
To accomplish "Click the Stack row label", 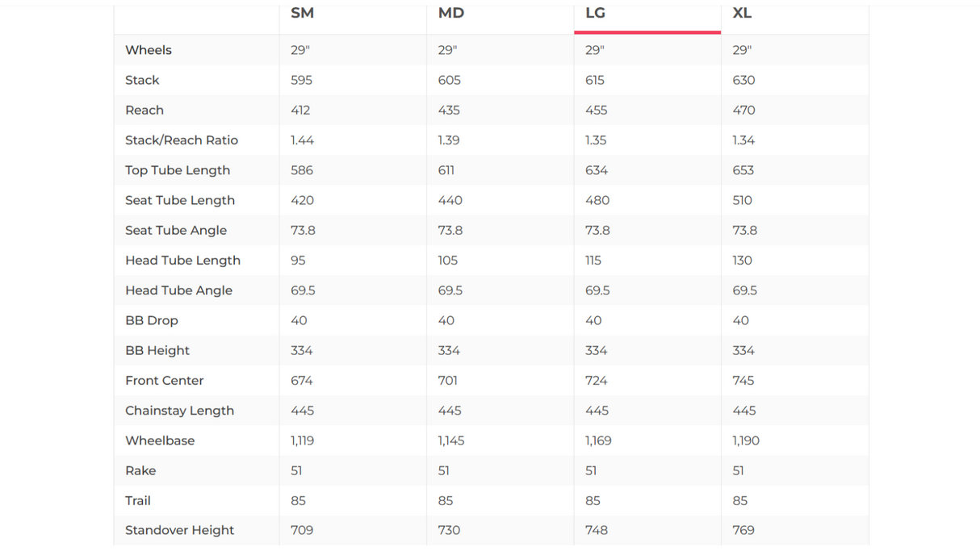I will (142, 80).
